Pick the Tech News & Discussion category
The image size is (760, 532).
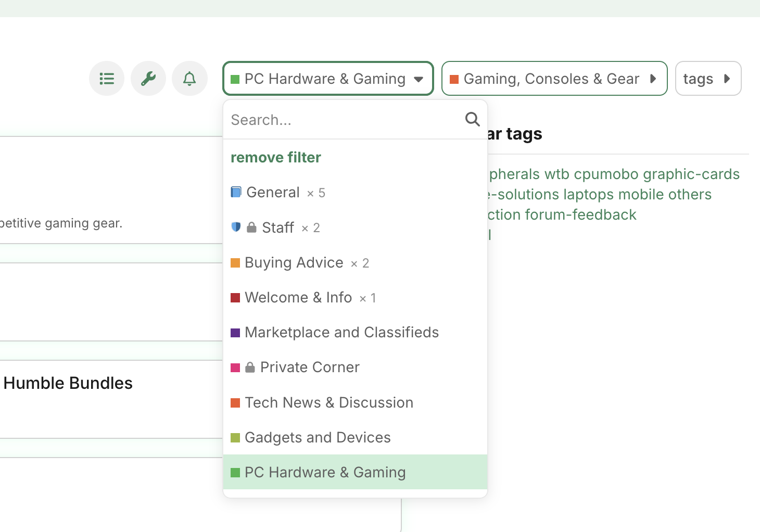(x=355, y=402)
